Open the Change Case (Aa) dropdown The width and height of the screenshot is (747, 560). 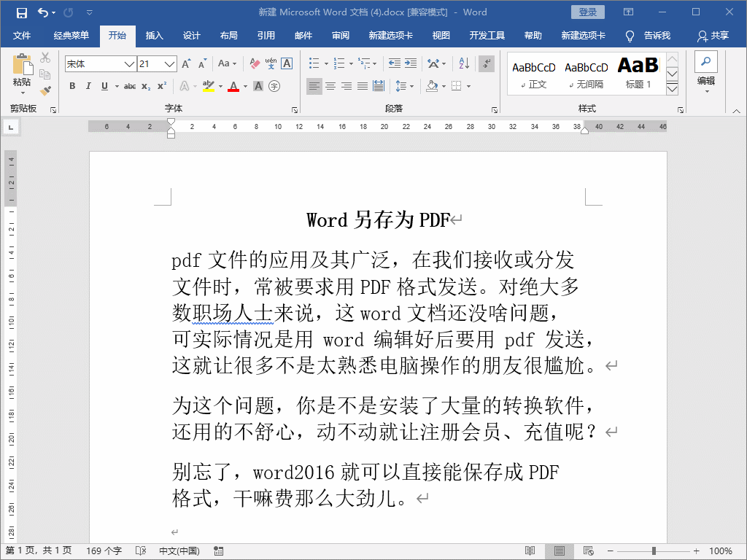[x=228, y=63]
